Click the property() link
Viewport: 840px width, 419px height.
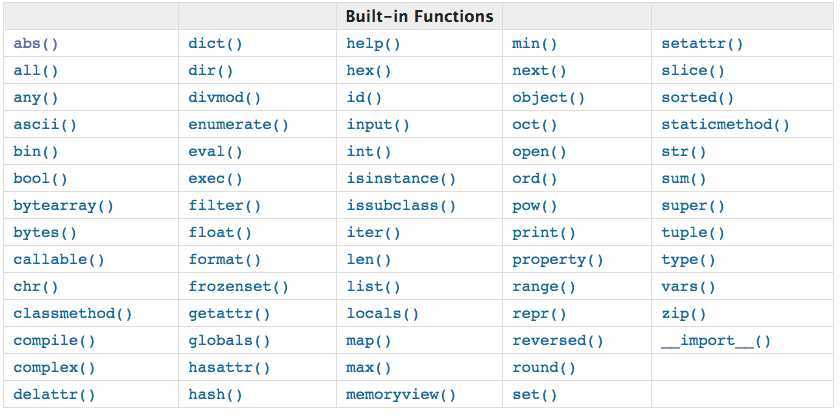558,260
